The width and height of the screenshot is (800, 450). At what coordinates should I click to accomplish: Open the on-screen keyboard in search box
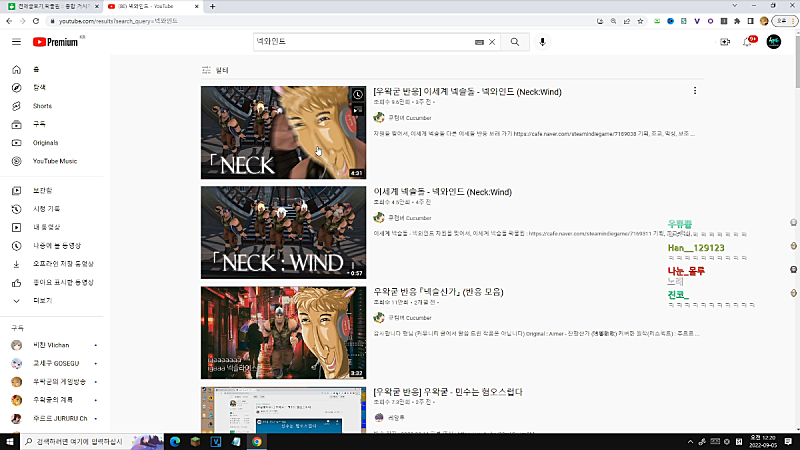pos(479,42)
